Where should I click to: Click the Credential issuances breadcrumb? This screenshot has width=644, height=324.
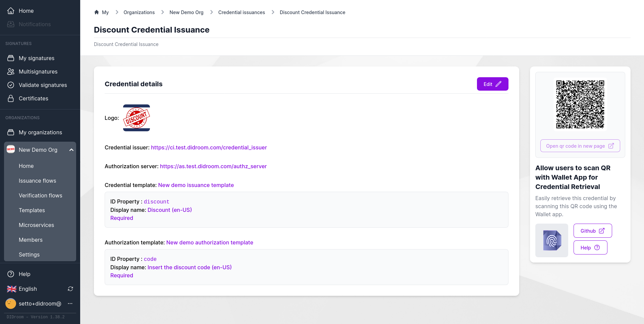coord(241,12)
